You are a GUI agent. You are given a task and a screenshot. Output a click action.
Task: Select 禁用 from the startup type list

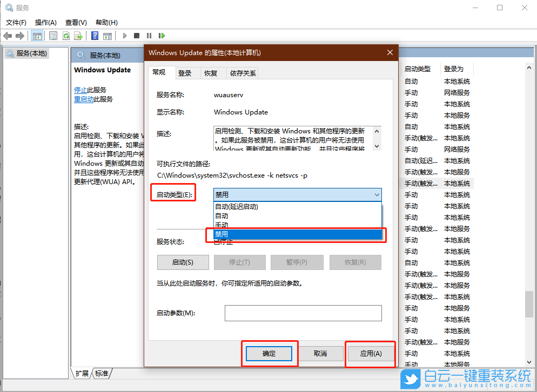(297, 234)
